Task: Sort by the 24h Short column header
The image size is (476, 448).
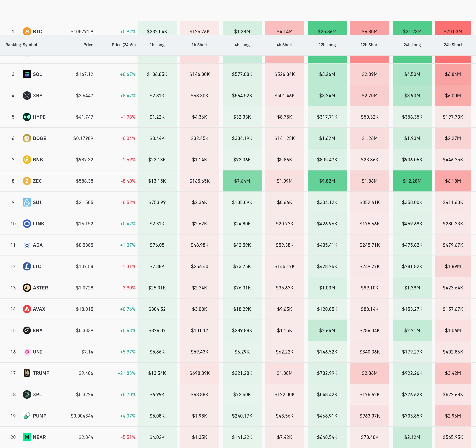Action: click(x=453, y=45)
